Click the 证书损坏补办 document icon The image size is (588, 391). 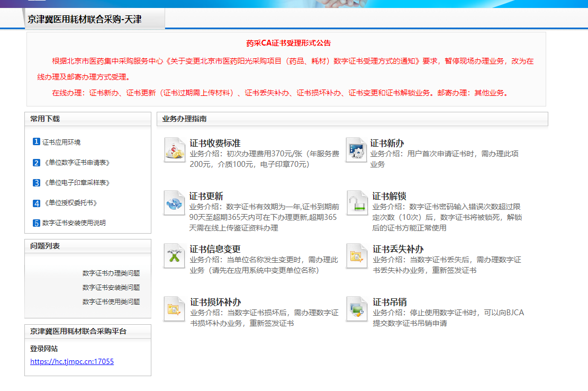(x=174, y=308)
